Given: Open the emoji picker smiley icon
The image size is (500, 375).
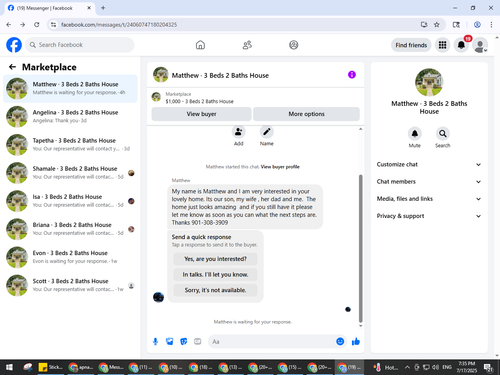Looking at the screenshot, I should (x=340, y=341).
